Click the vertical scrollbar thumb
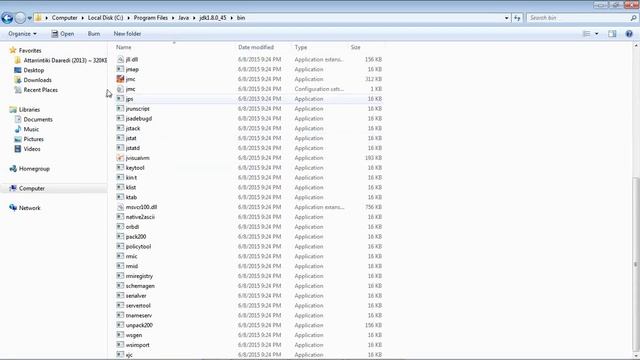Viewport: 640px width, 360px height. tap(636, 265)
